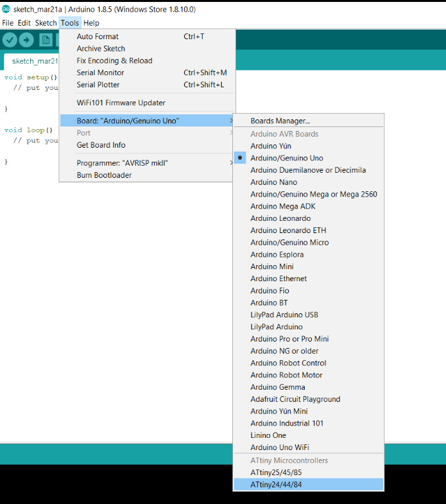Choose Arduino BT

click(309, 303)
